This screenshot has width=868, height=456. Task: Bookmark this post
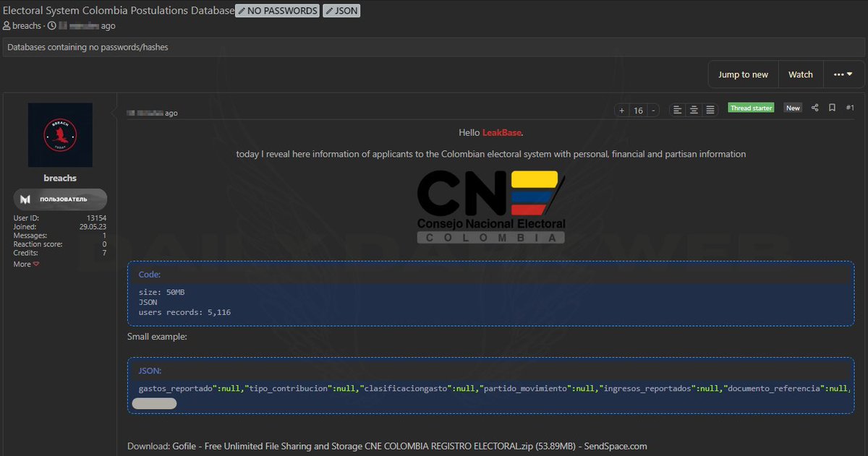(x=833, y=108)
